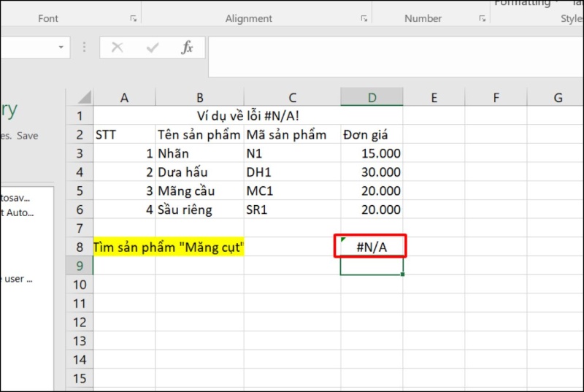Click the fill handle of cell D9
The height and width of the screenshot is (392, 584).
coord(403,274)
